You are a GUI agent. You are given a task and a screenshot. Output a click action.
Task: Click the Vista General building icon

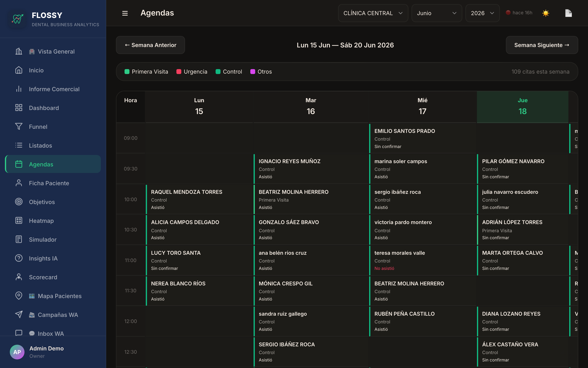point(19,51)
